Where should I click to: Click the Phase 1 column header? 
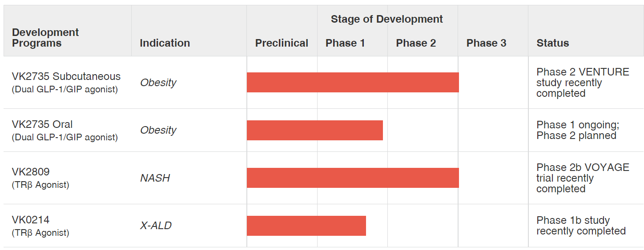345,43
